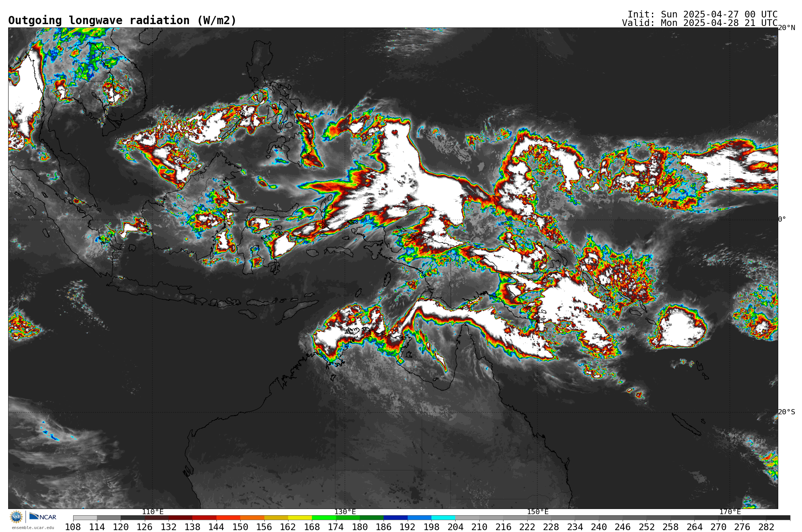Click the '270' colorbar tick value

coord(718,527)
